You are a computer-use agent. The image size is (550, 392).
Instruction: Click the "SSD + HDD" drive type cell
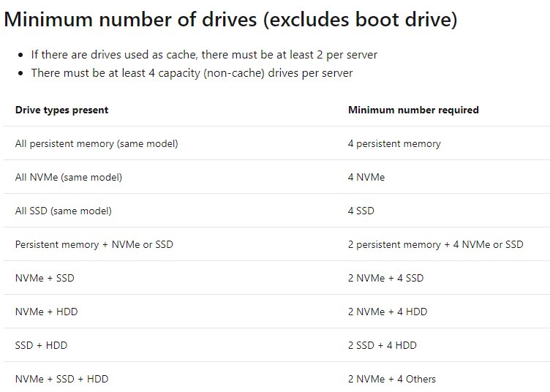[x=42, y=346]
